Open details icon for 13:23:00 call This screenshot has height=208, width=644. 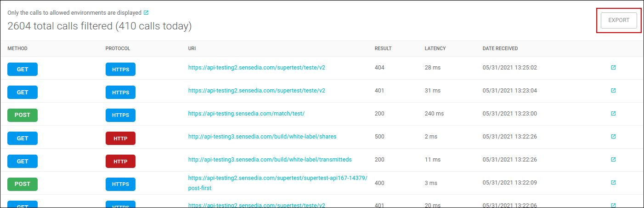(x=613, y=114)
